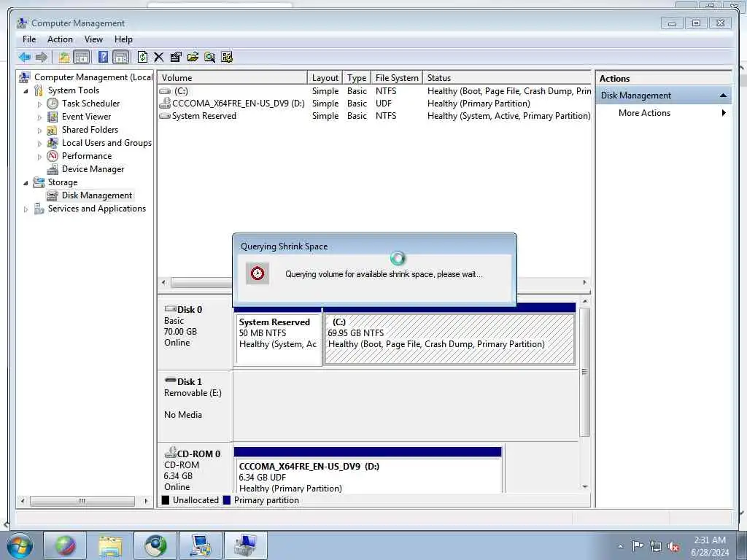
Task: Click the Action Center flag tray icon
Action: point(638,546)
